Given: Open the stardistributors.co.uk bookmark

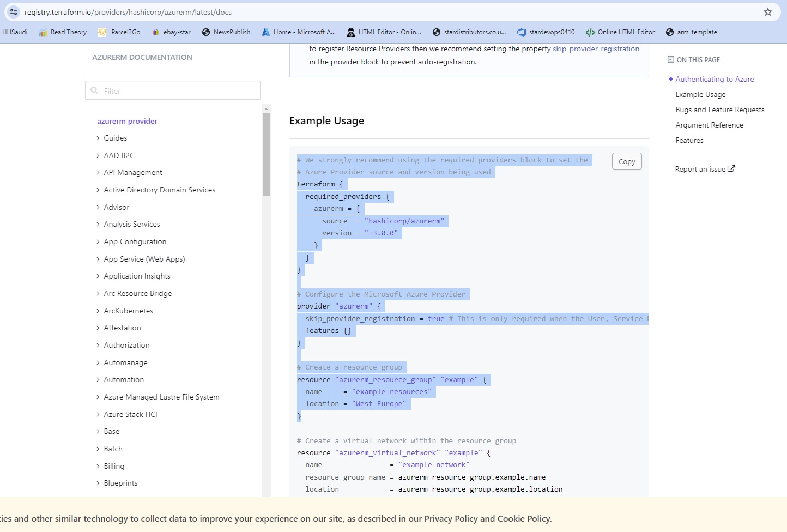Looking at the screenshot, I should pyautogui.click(x=469, y=32).
